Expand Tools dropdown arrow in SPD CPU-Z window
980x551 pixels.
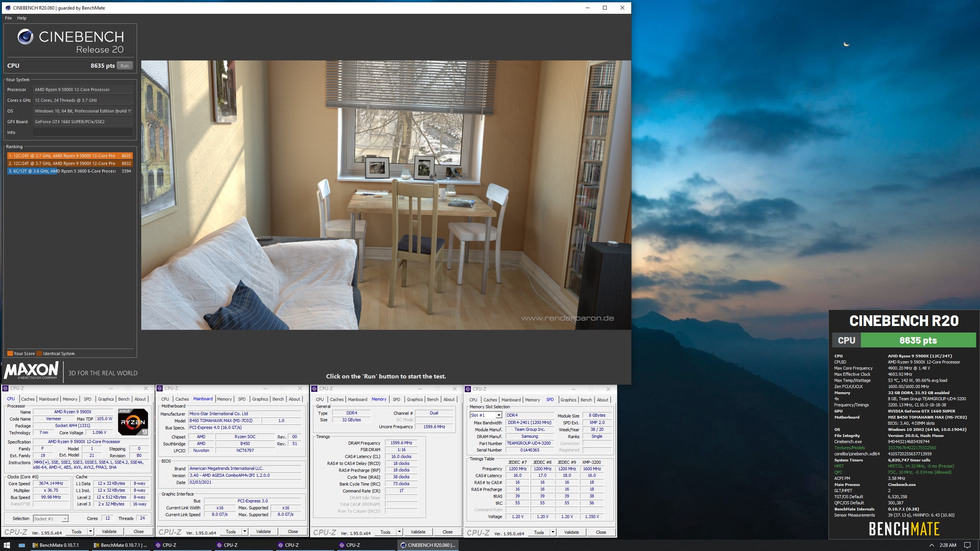[553, 532]
